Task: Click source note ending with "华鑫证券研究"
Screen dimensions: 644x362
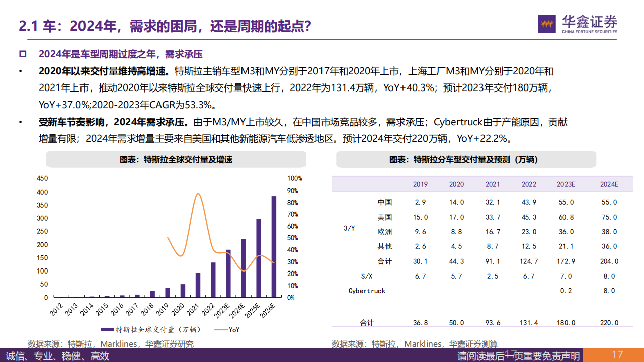Action: click(x=111, y=344)
